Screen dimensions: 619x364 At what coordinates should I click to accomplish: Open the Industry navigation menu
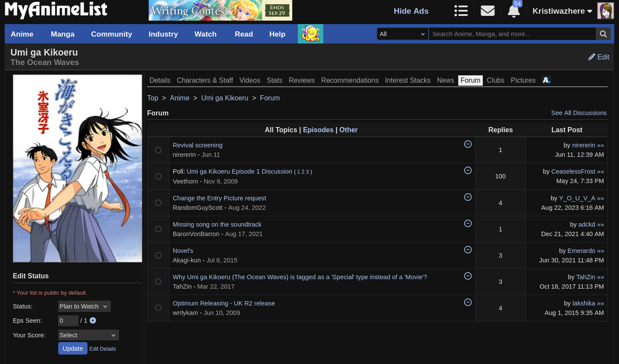(163, 34)
